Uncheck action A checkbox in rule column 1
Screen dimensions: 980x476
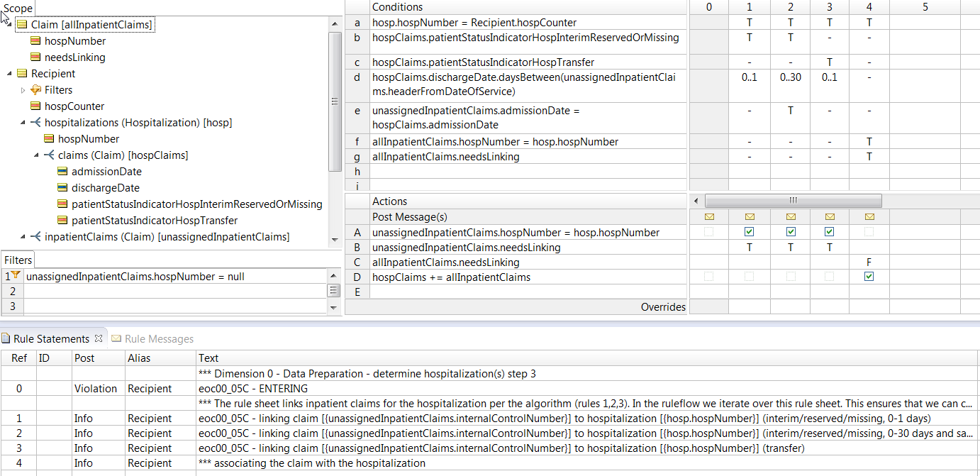point(750,232)
